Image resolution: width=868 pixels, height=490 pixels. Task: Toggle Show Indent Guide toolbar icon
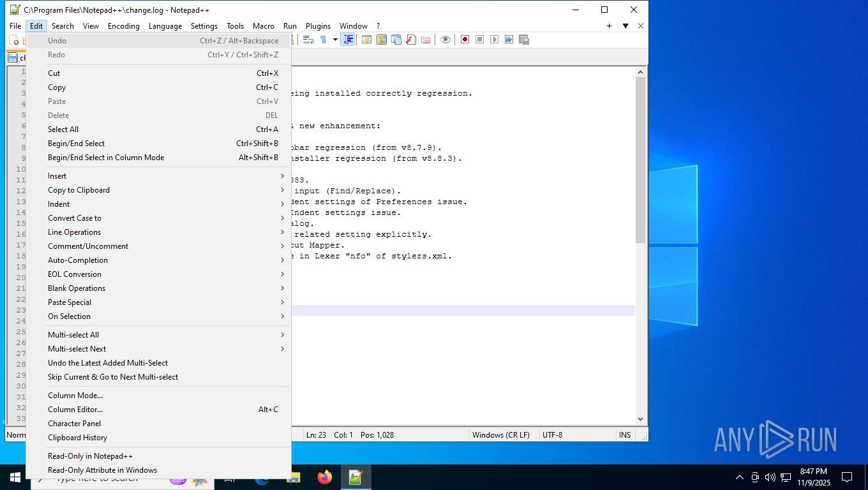coord(348,40)
